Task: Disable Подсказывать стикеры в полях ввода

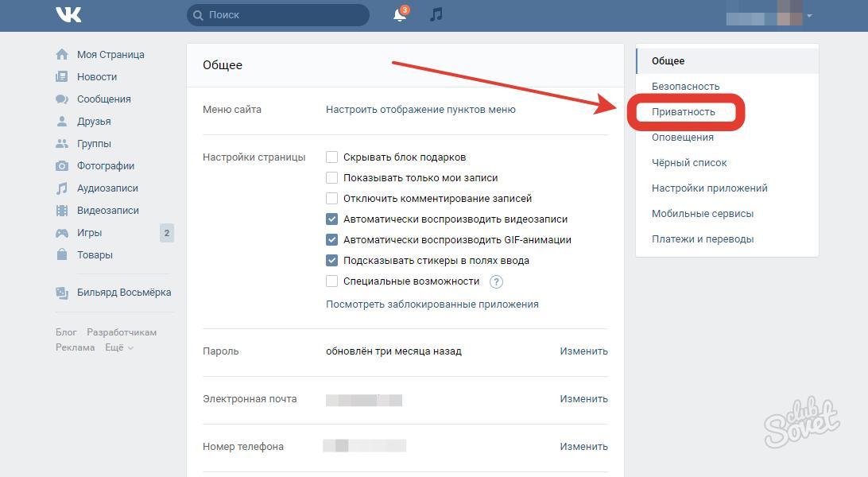Action: [x=332, y=261]
